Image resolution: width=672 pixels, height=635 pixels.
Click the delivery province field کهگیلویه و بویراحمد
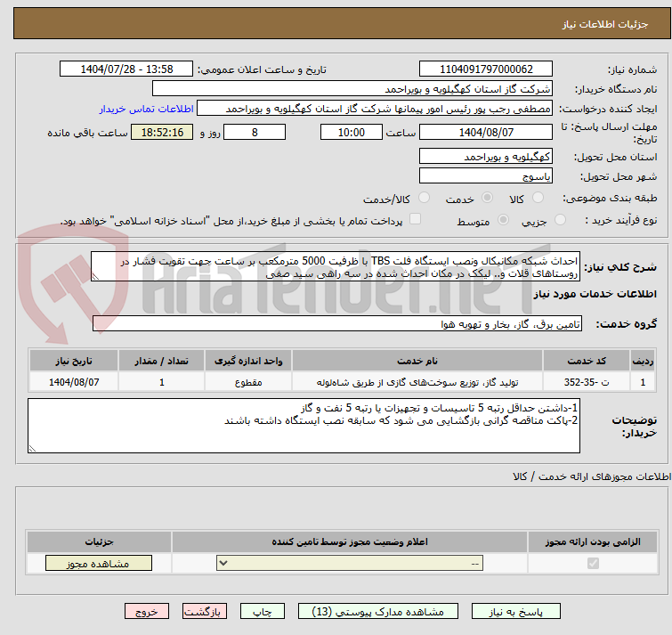486,156
